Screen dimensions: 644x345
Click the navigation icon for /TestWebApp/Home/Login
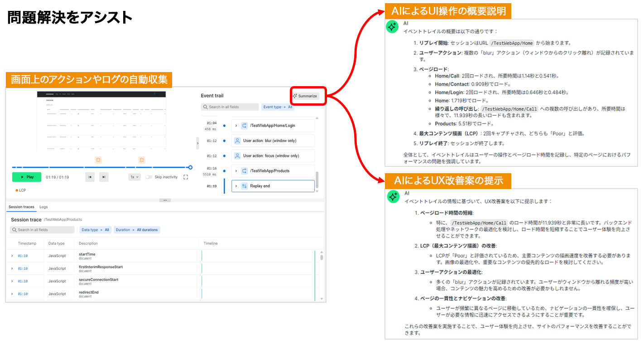pos(245,126)
